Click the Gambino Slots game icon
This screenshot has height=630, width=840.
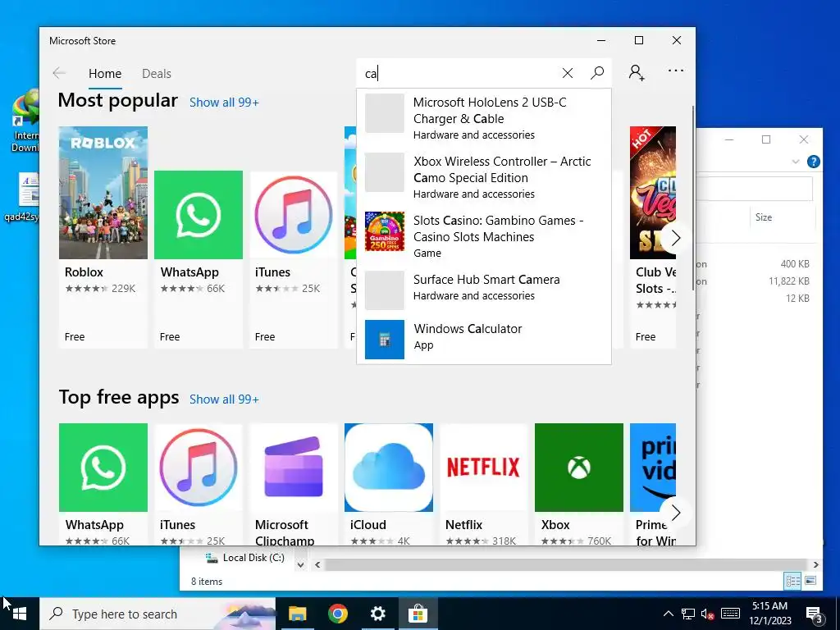pos(385,231)
